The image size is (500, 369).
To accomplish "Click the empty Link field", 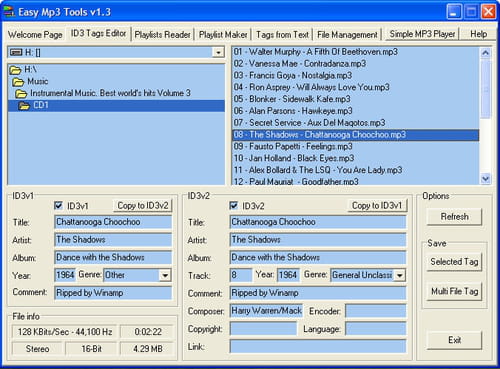I will 318,346.
